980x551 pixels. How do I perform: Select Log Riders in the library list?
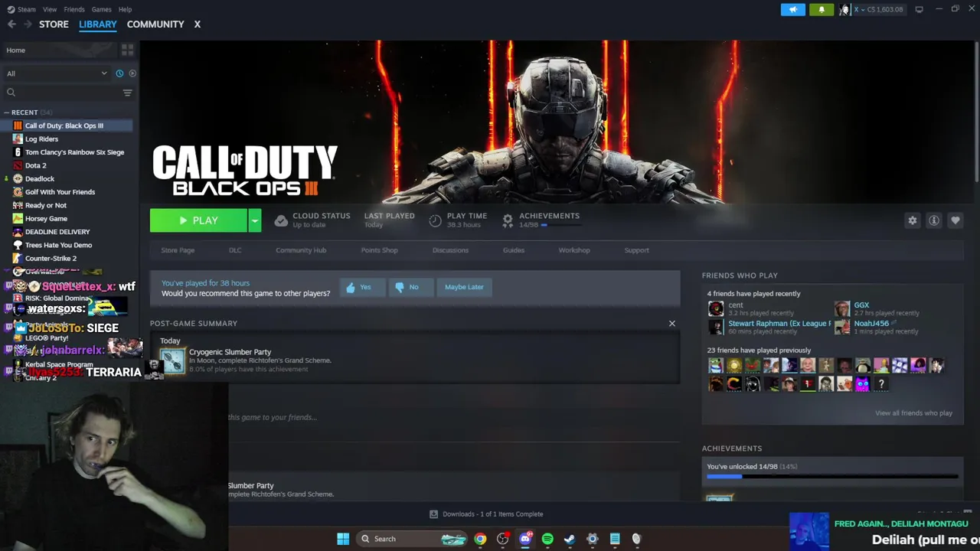click(41, 139)
